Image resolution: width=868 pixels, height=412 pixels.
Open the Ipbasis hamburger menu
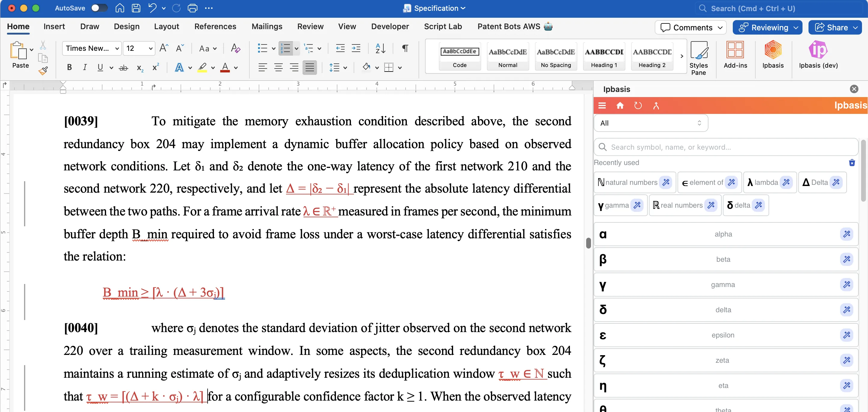tap(602, 105)
